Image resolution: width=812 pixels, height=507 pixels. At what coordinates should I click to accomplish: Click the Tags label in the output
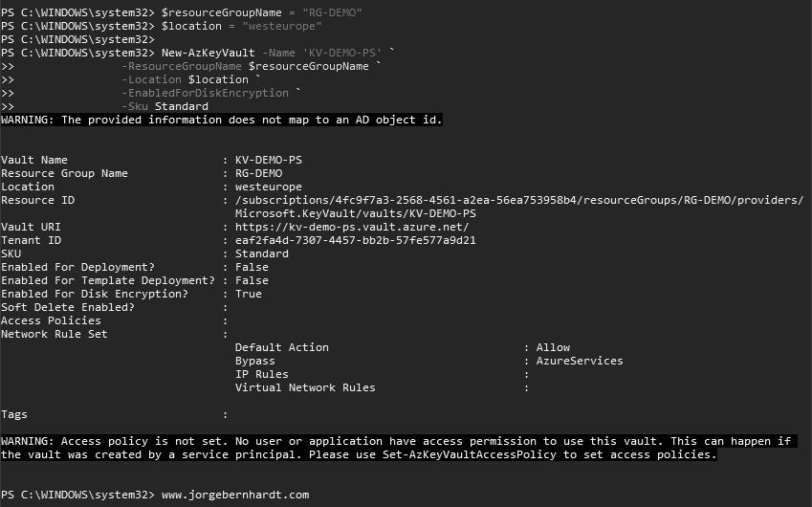[x=14, y=414]
